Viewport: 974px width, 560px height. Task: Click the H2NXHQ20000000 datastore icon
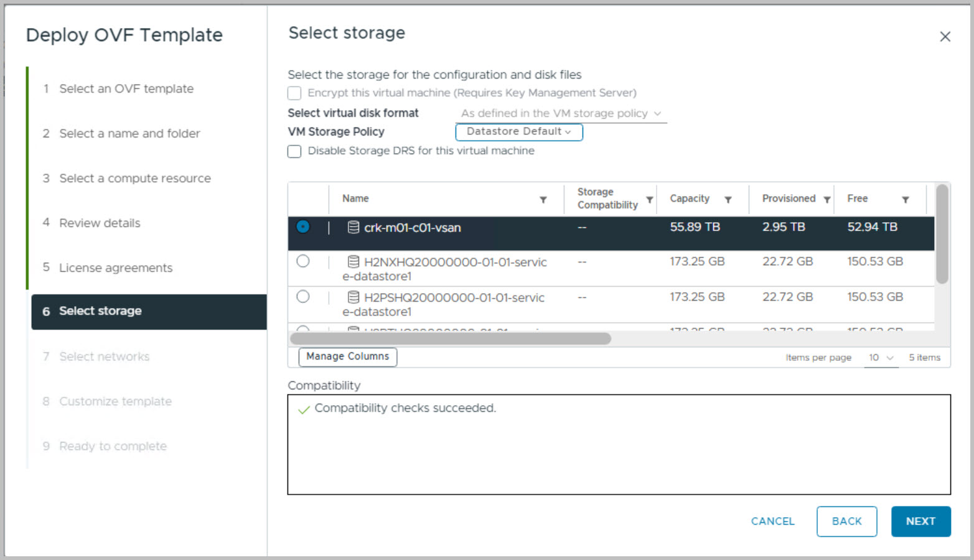pos(353,262)
